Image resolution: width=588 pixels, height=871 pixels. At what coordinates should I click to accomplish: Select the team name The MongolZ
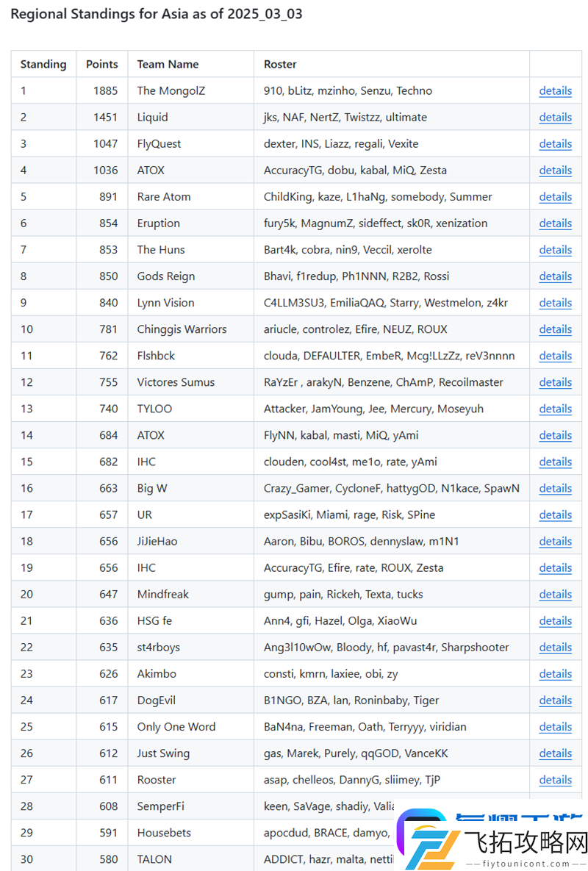coord(171,90)
